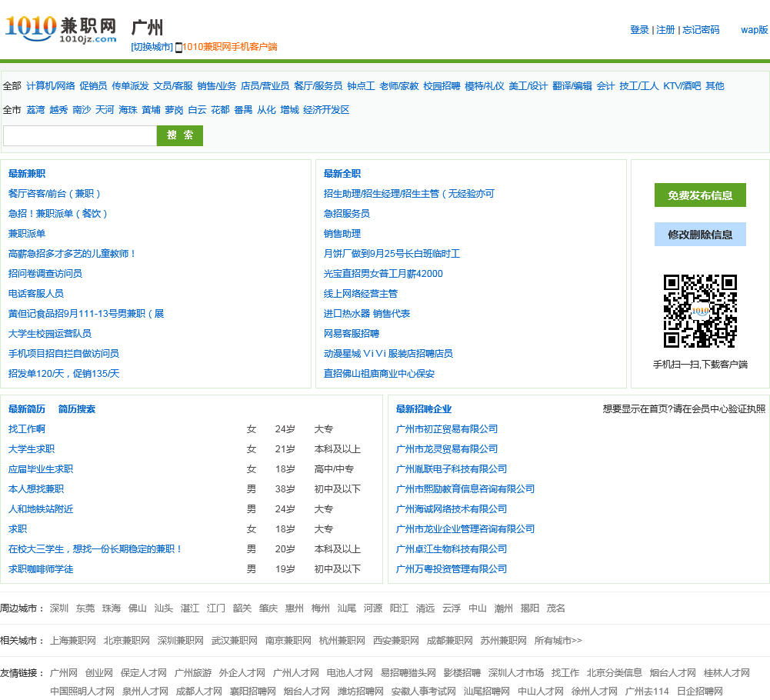Click the QR code image
This screenshot has height=700, width=770.
click(700, 311)
